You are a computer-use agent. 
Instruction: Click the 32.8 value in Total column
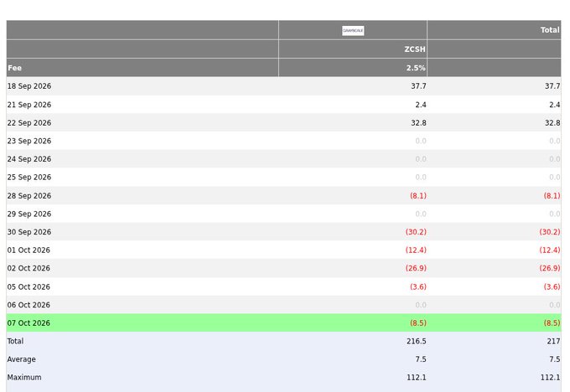552,123
